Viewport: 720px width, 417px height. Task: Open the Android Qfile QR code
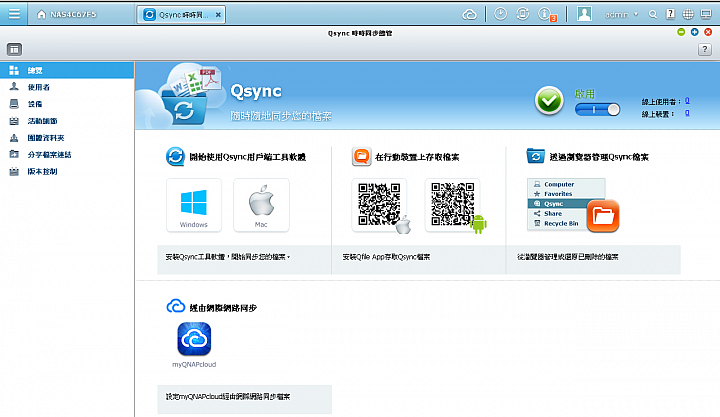pyautogui.click(x=452, y=205)
